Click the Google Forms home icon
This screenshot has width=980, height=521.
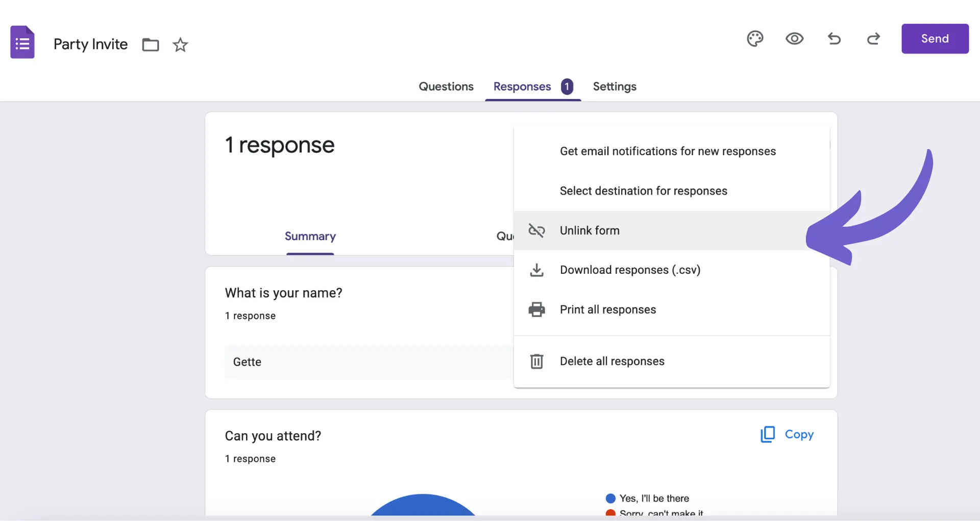(x=22, y=42)
